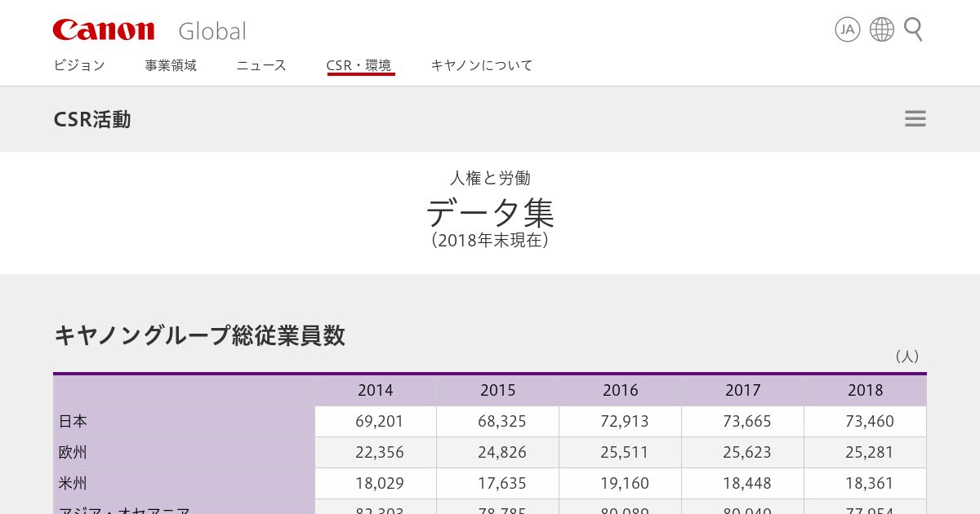Click the CSR活動 section heading
The width and height of the screenshot is (980, 514).
pos(92,119)
